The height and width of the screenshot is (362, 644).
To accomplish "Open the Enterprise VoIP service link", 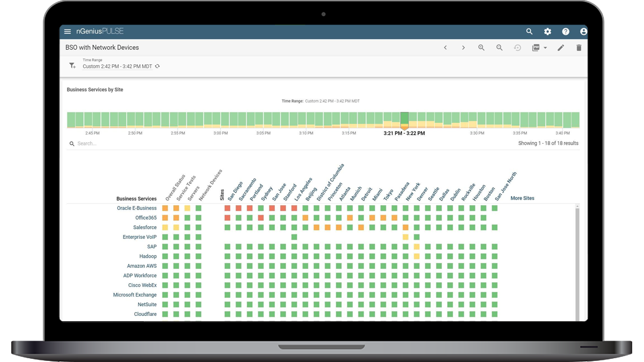I will (x=140, y=237).
